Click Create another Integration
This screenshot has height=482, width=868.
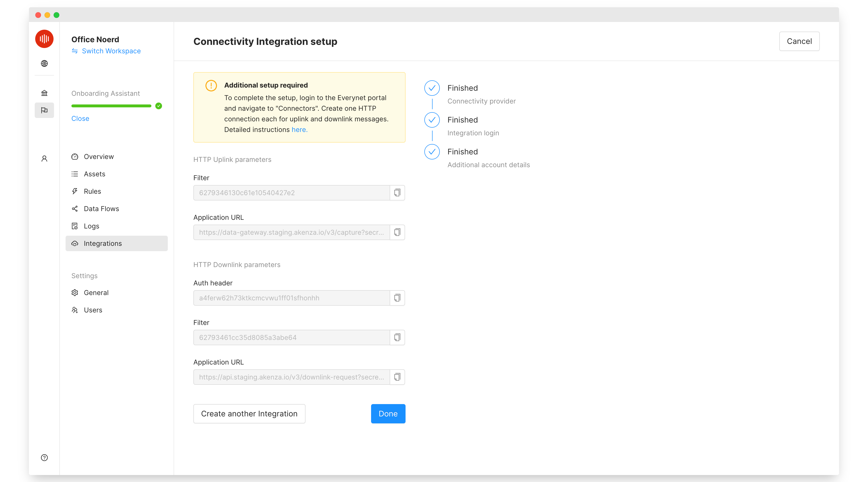click(249, 413)
